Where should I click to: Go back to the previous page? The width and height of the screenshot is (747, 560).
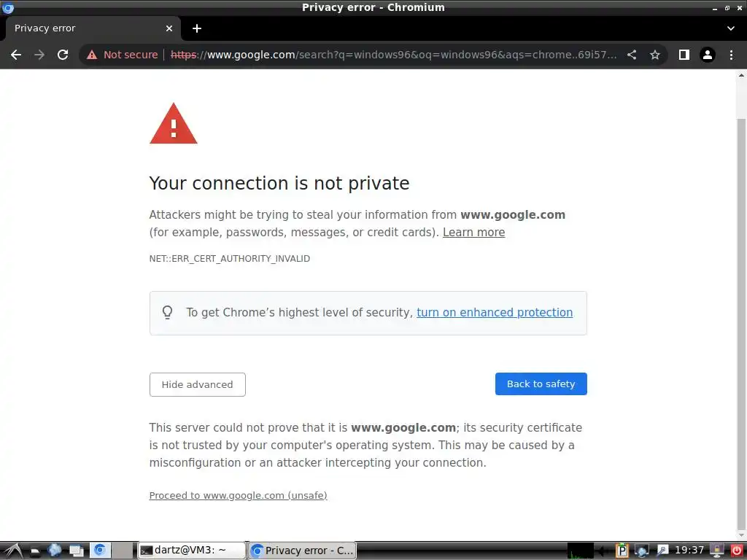16,55
